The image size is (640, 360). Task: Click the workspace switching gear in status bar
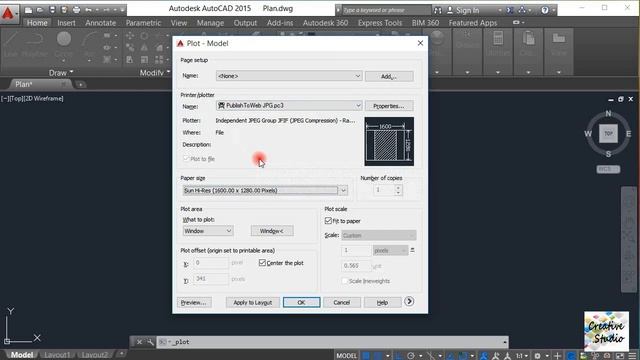538,356
